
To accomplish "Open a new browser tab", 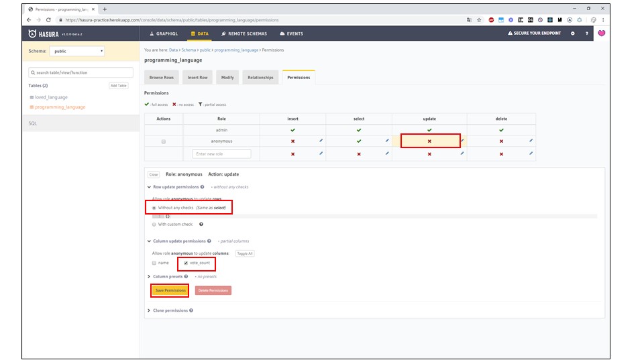I will [105, 9].
